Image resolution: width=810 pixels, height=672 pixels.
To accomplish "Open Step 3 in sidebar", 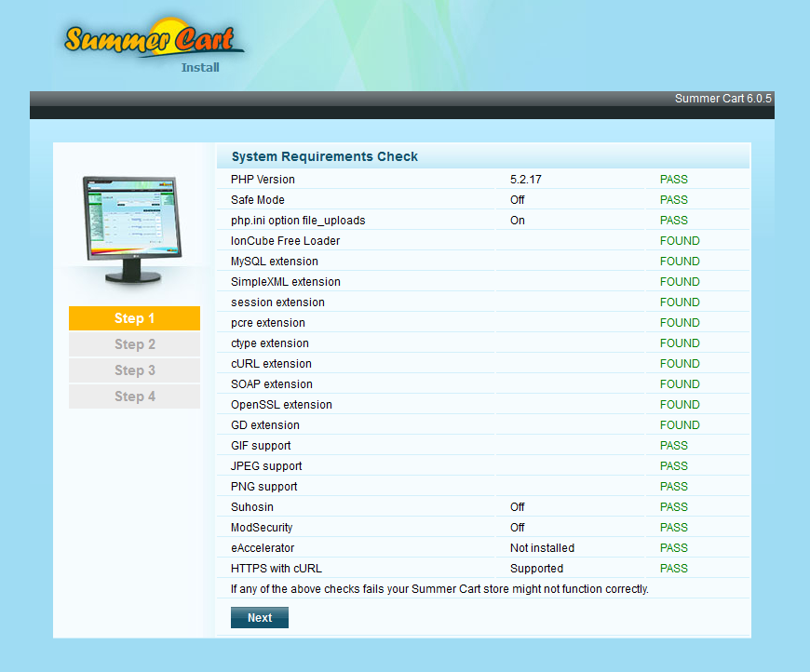I will point(134,370).
